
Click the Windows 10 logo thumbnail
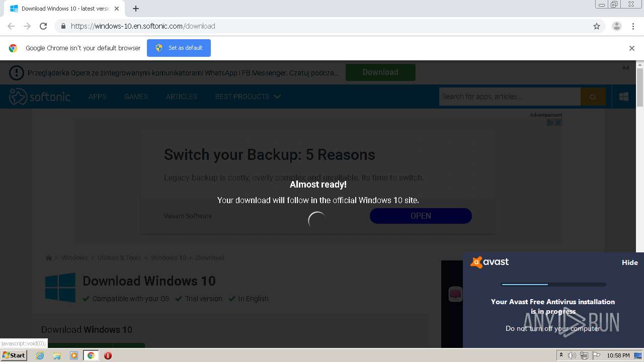click(x=60, y=288)
